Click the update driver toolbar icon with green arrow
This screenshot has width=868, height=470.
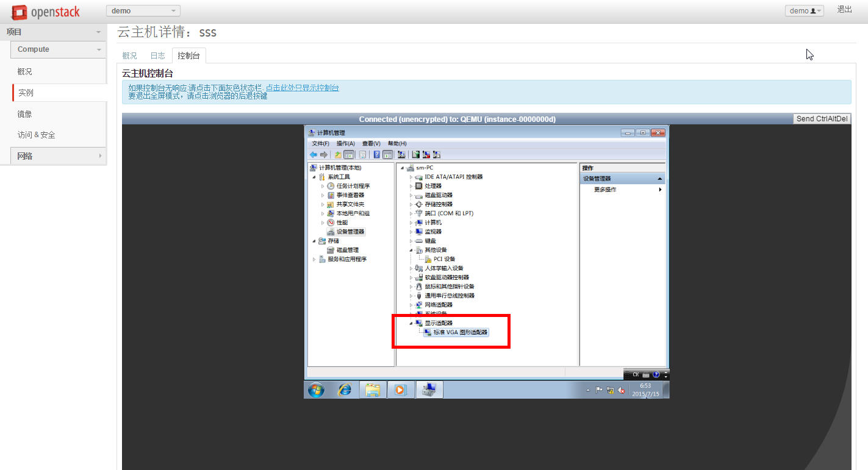click(x=416, y=155)
